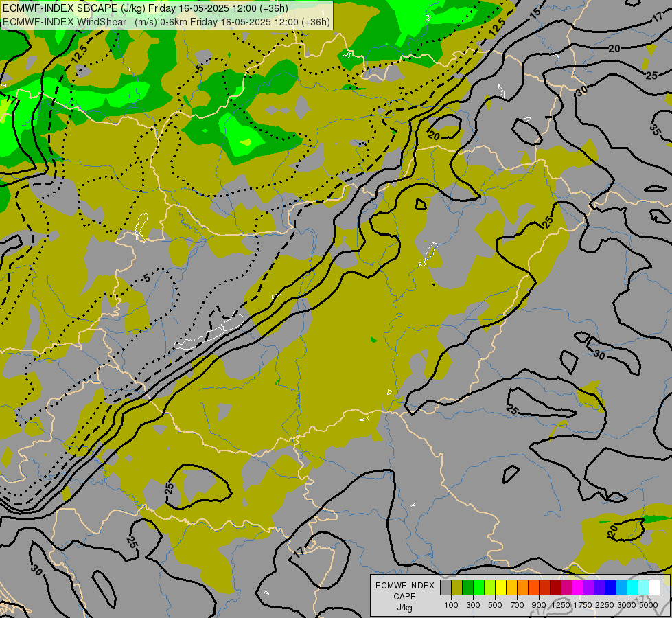Click the legend scale value 3000
The height and width of the screenshot is (618, 672).
(627, 605)
